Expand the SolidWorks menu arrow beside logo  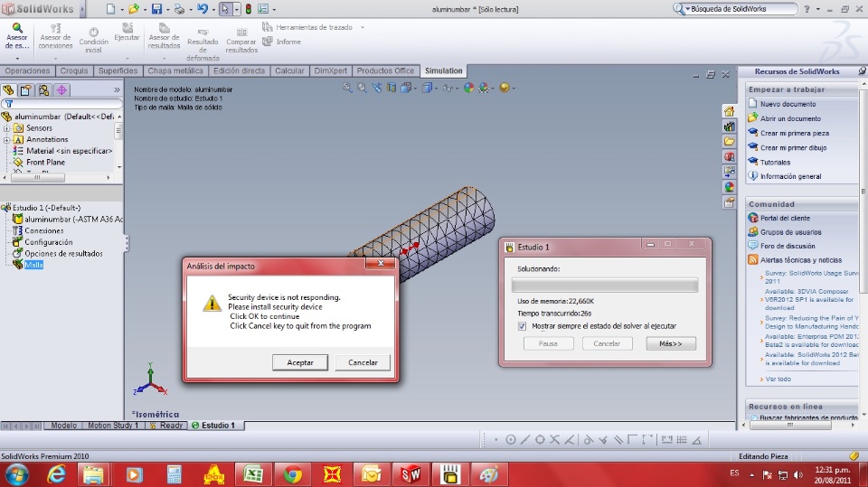(x=82, y=9)
